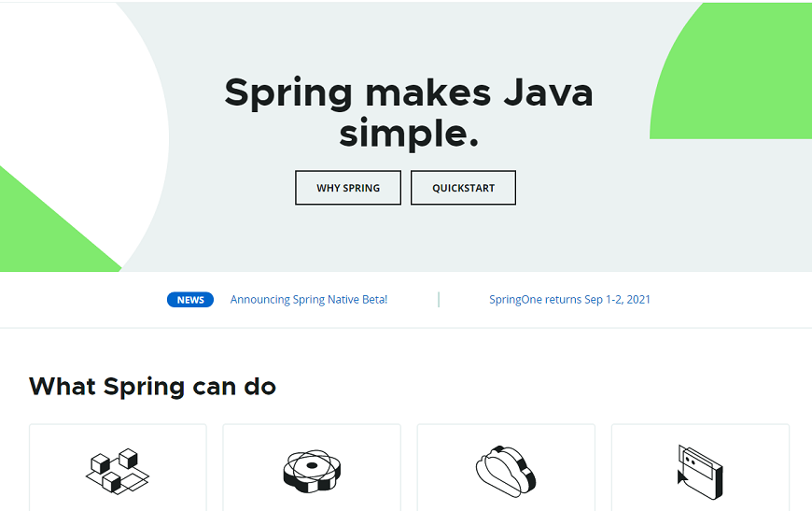
Task: Click the 'Spring makes Java simple.' headline
Action: (409, 113)
